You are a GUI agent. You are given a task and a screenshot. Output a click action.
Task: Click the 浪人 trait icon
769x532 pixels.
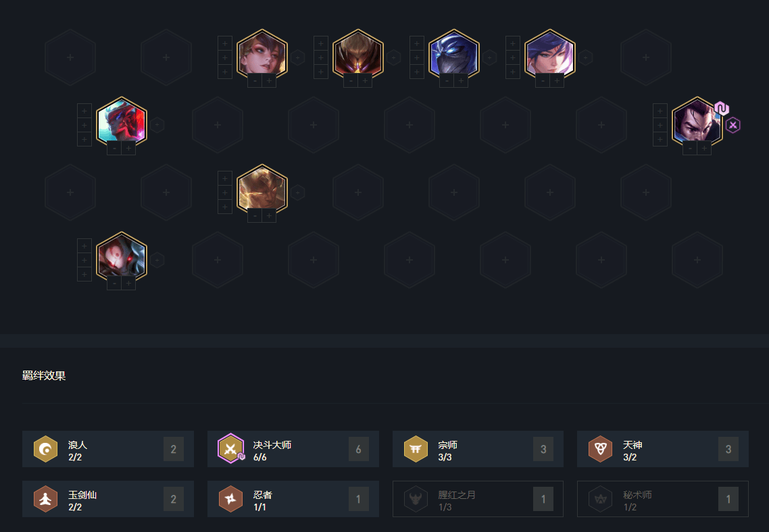tap(45, 449)
